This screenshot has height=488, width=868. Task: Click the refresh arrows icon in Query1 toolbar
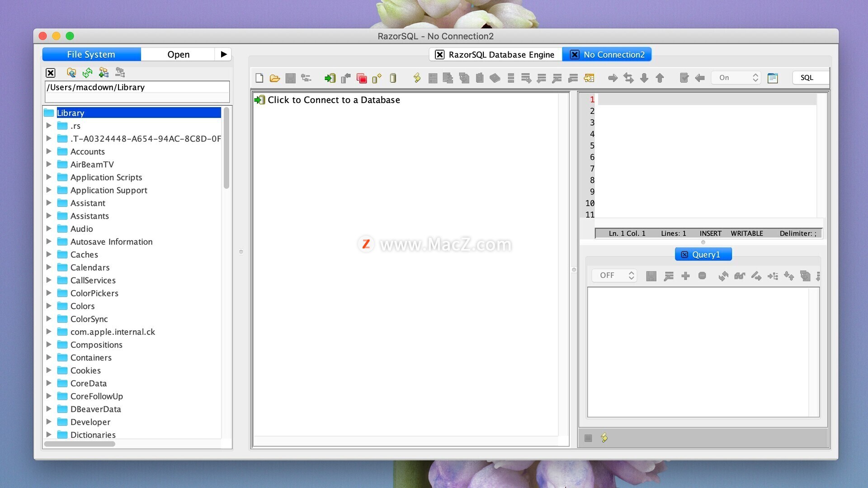723,276
